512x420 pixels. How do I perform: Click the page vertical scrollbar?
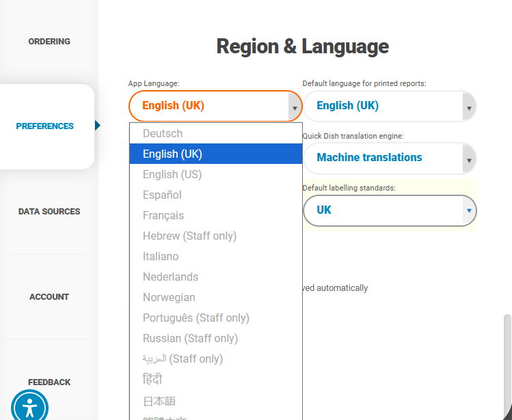pyautogui.click(x=507, y=362)
